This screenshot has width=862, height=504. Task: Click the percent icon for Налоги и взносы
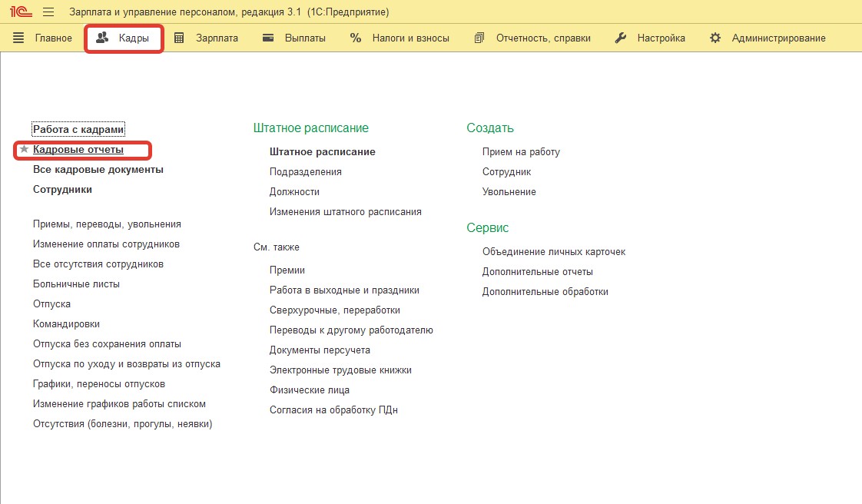[356, 38]
